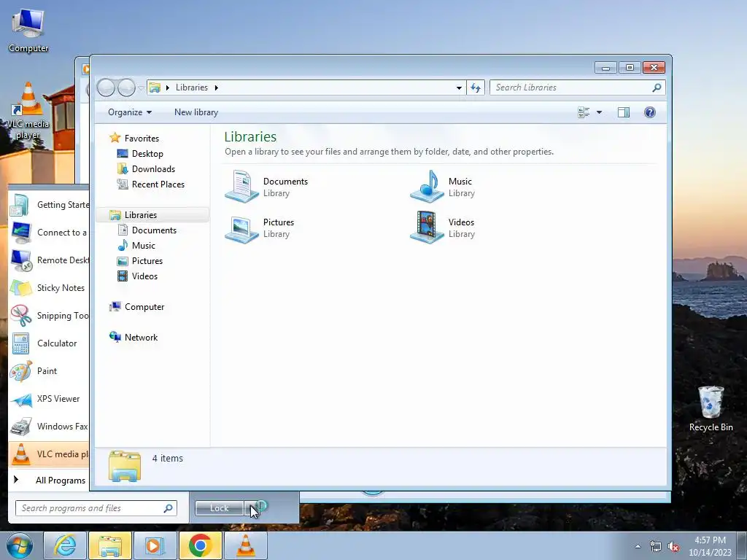
Task: Change your view icon in toolbar
Action: click(x=584, y=112)
